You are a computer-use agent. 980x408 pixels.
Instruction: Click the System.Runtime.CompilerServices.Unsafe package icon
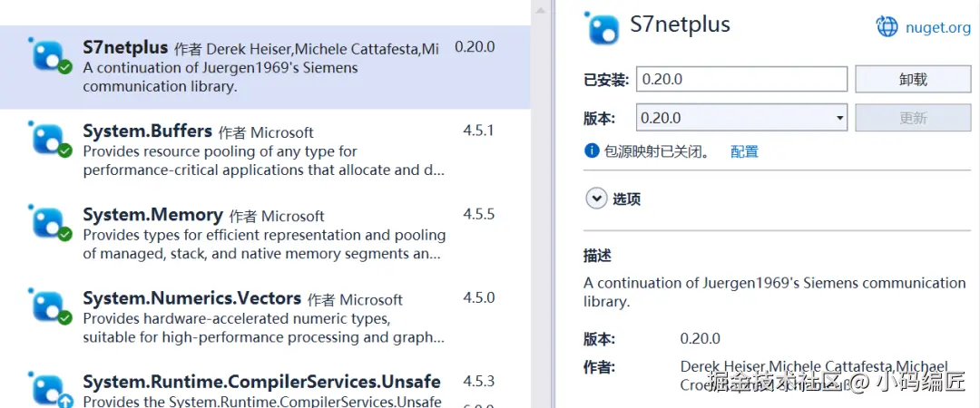[x=51, y=388]
